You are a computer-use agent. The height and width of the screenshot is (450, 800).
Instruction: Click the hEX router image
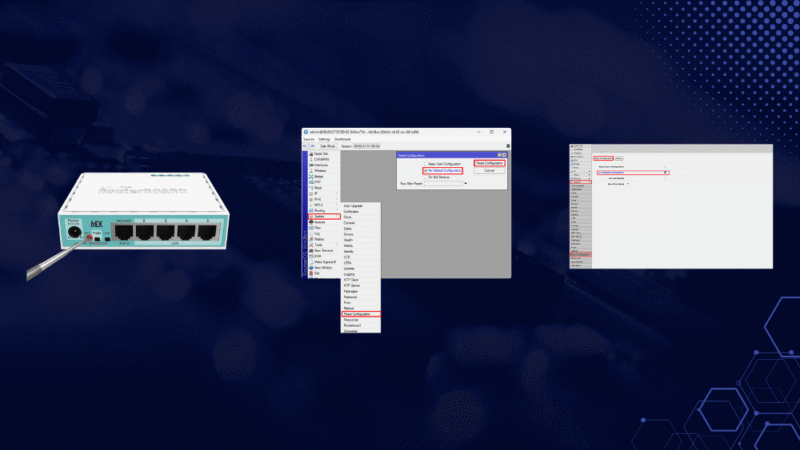coord(143,212)
